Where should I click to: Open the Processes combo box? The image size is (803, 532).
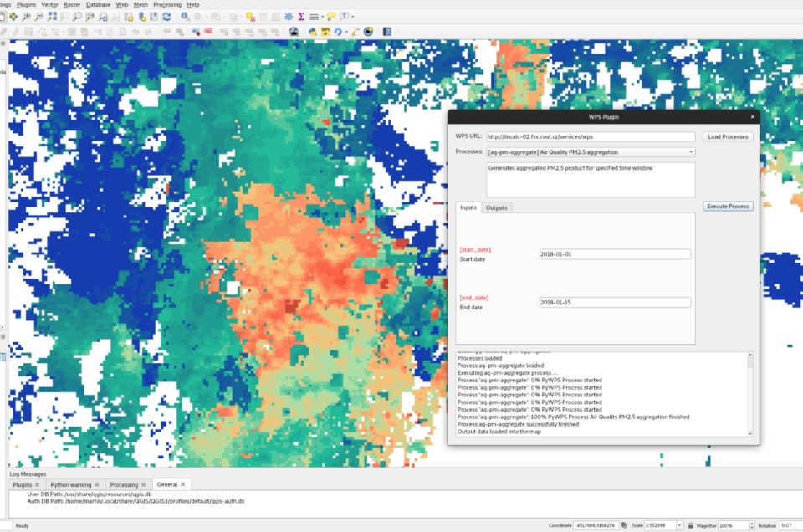point(591,152)
